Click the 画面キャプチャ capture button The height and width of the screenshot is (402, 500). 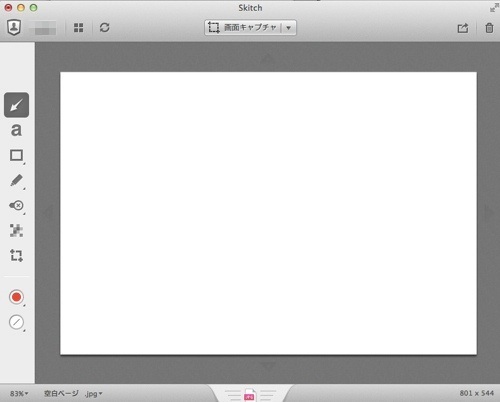[x=242, y=27]
